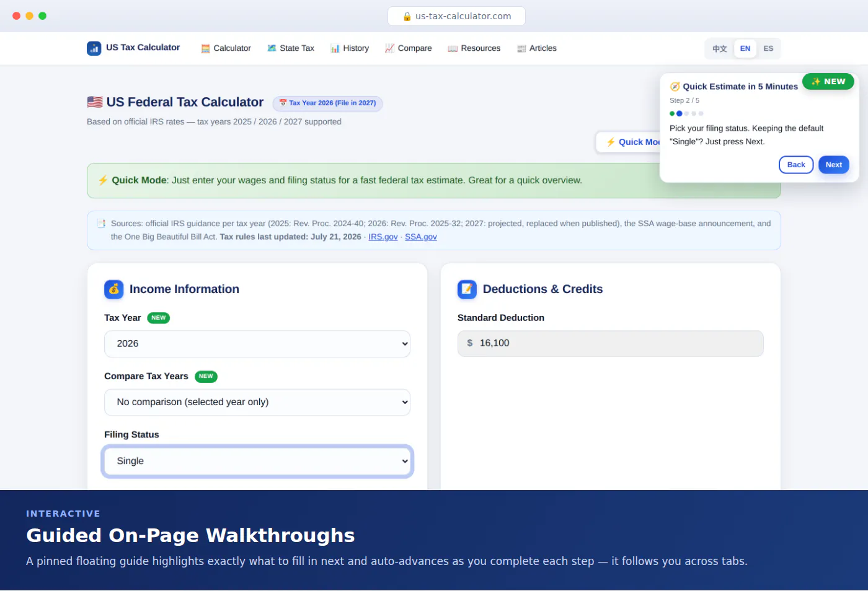This screenshot has width=868, height=591.
Task: Click the Standard Deduction field showing 16,100
Action: pos(611,344)
